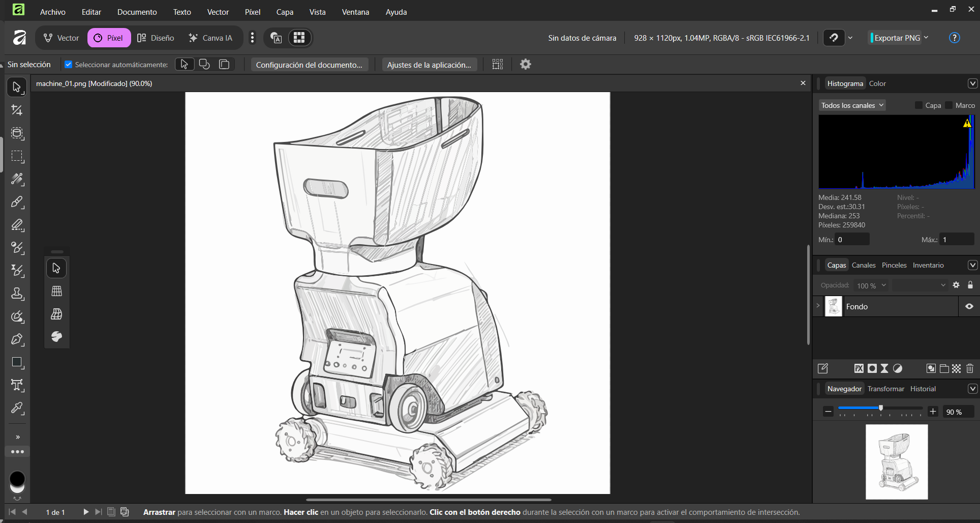Pick the Paint Brush tool
Screen dimensions: 980x523
[17, 202]
